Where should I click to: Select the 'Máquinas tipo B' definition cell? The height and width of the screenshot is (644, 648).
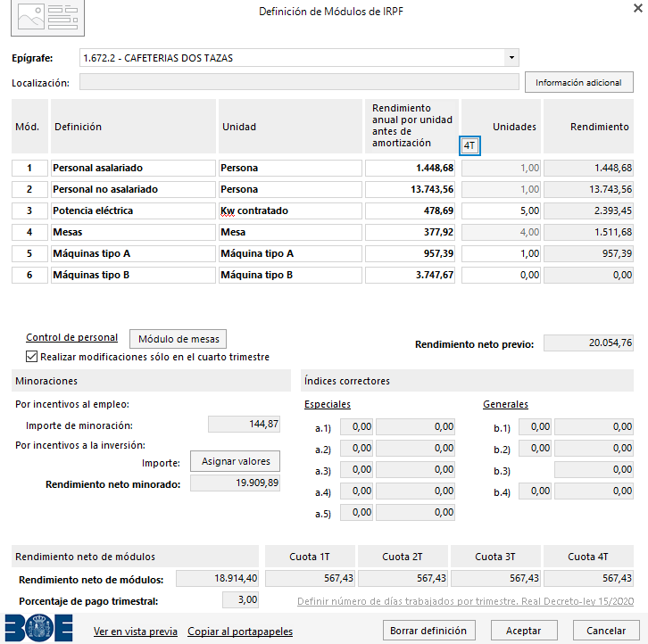pyautogui.click(x=133, y=275)
